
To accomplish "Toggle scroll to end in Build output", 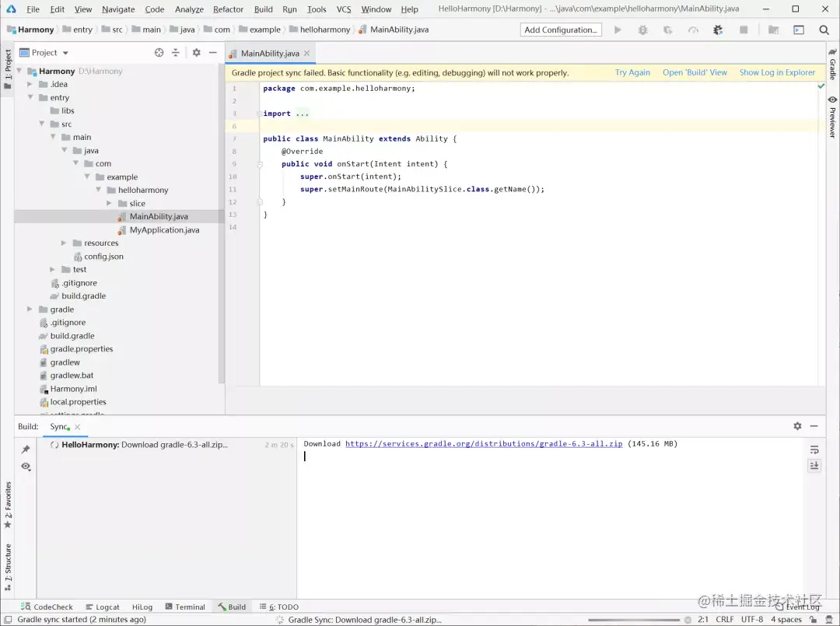I will pyautogui.click(x=814, y=466).
